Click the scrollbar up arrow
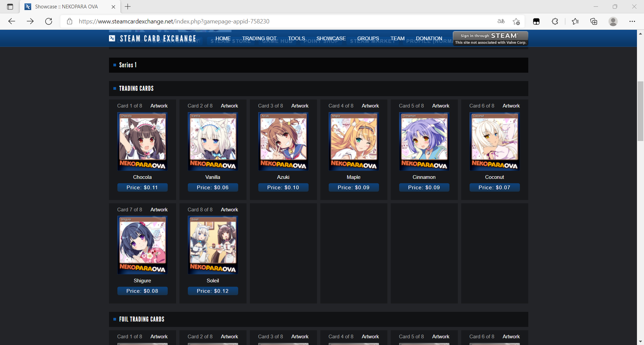 tap(640, 33)
